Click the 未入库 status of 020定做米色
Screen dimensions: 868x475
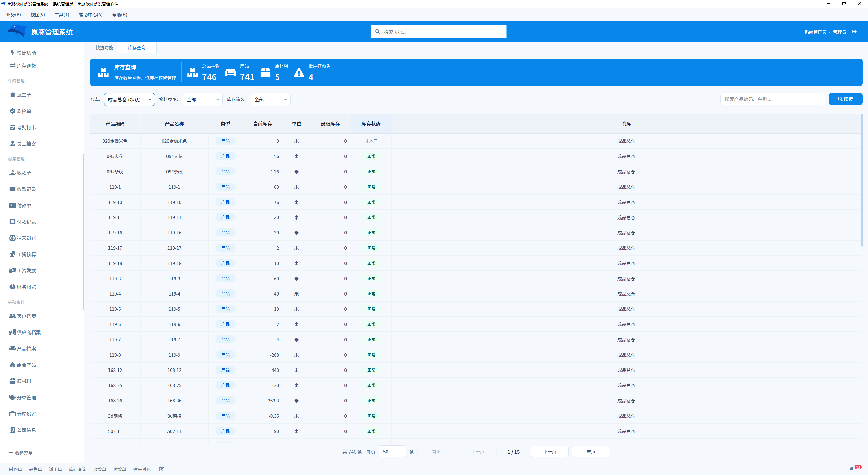tap(371, 141)
